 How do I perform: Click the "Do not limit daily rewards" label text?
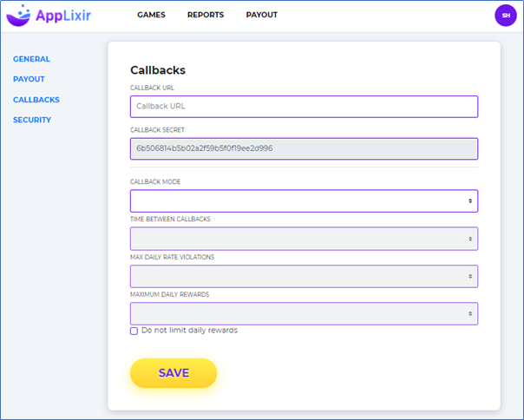click(x=189, y=331)
